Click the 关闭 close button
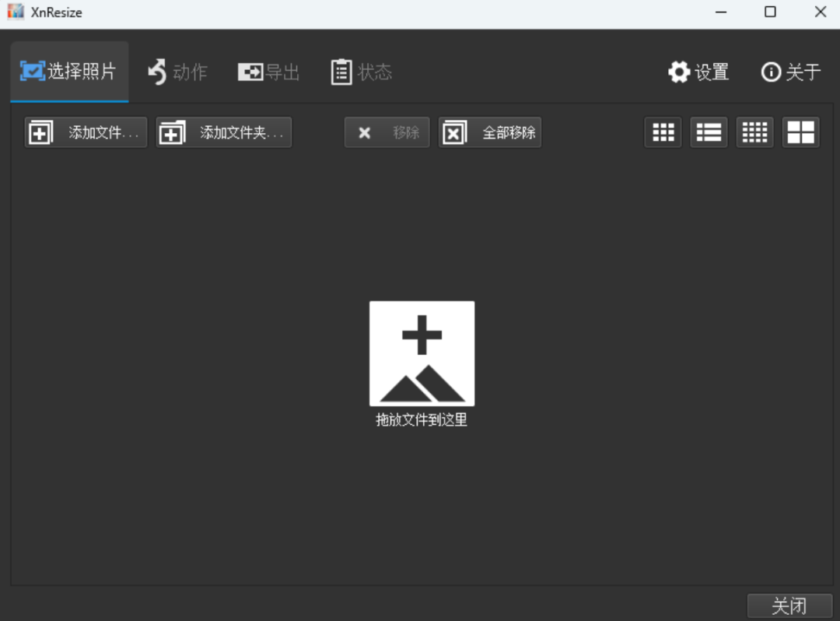Viewport: 840px width, 621px height. click(789, 606)
